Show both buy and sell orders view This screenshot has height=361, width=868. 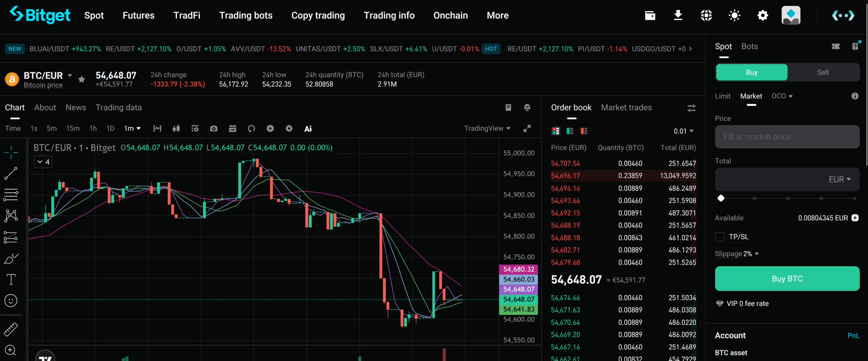tap(556, 131)
